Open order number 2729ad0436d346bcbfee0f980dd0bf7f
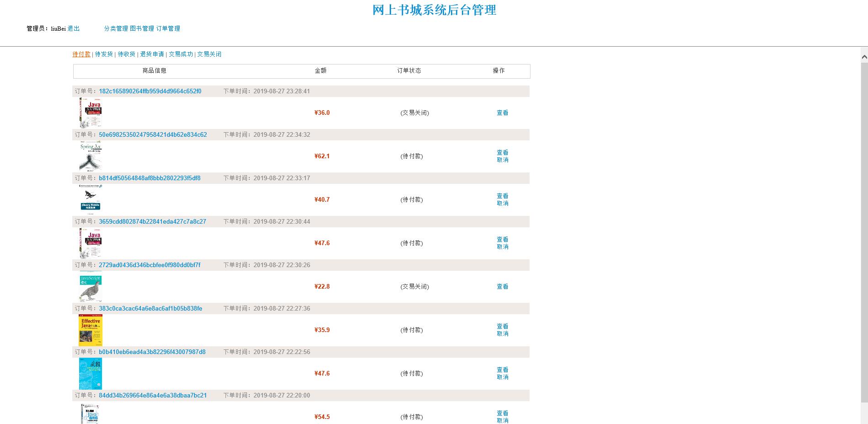 coord(150,265)
